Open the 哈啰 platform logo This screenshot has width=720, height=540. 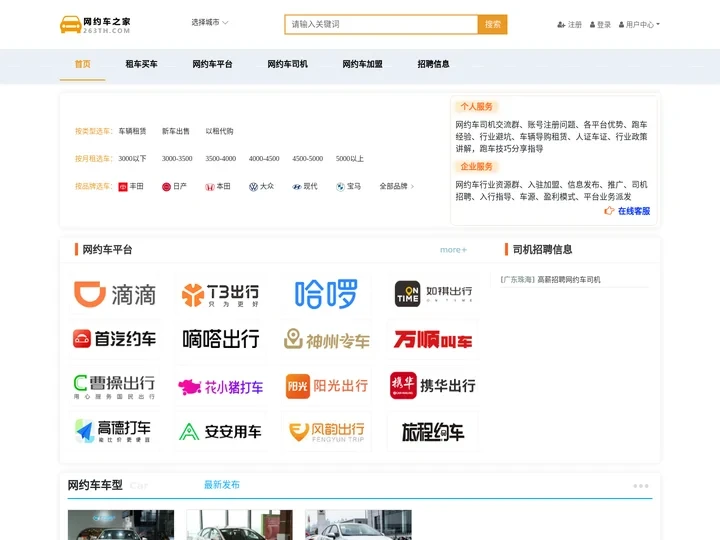[x=326, y=294]
